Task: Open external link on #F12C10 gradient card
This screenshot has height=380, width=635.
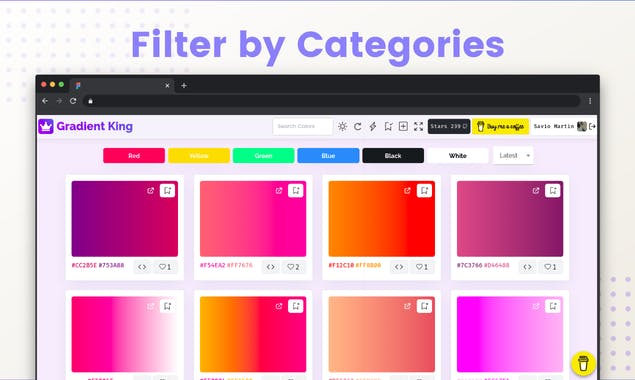Action: 407,190
